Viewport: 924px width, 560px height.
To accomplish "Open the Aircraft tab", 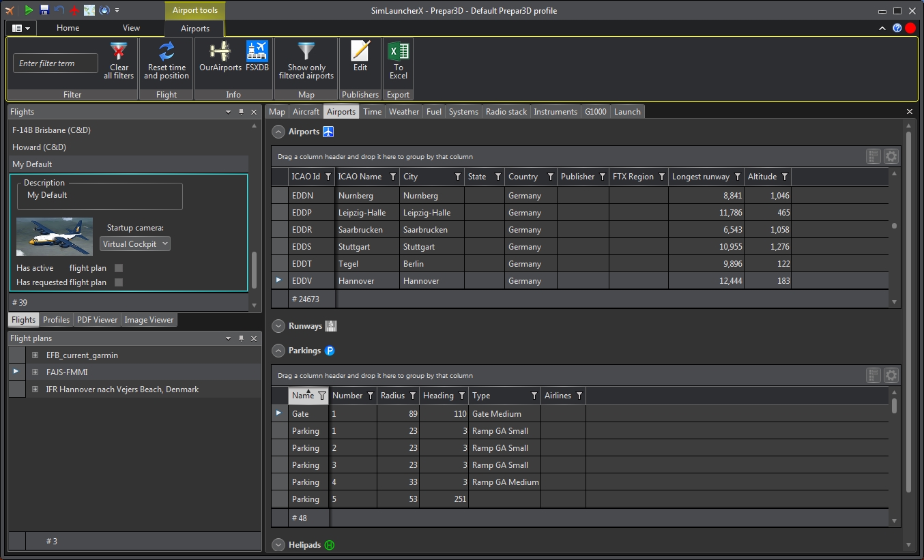I will click(306, 112).
